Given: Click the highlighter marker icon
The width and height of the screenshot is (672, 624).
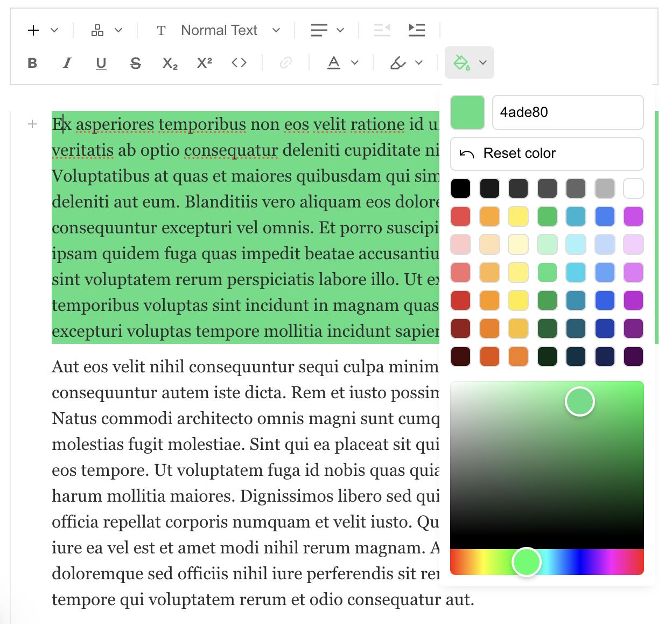Looking at the screenshot, I should tap(398, 63).
